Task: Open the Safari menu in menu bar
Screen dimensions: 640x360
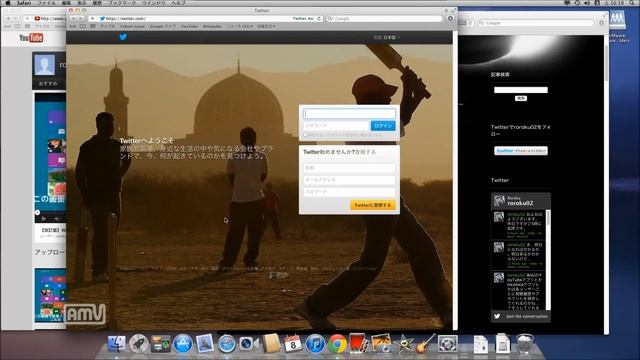Action: pos(24,2)
